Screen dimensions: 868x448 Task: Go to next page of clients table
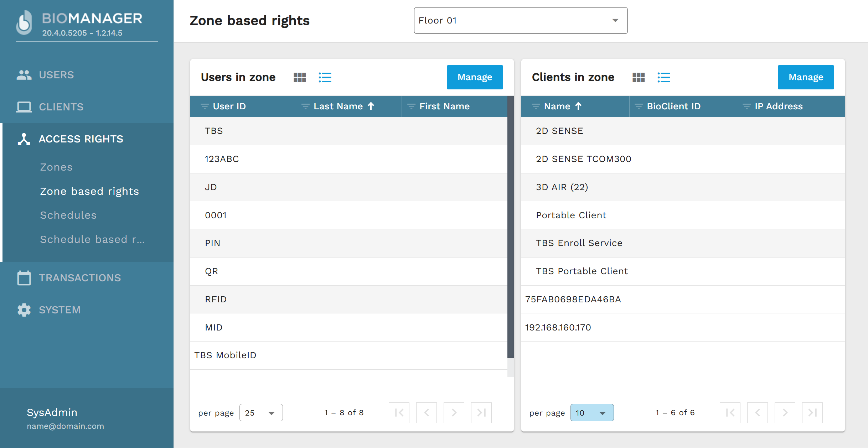pos(785,413)
